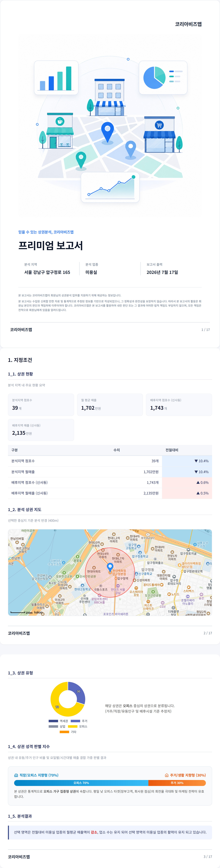Click the 배후지역 점포수 (신사동) card showing 1,743
This screenshot has width=220, height=868.
click(179, 405)
